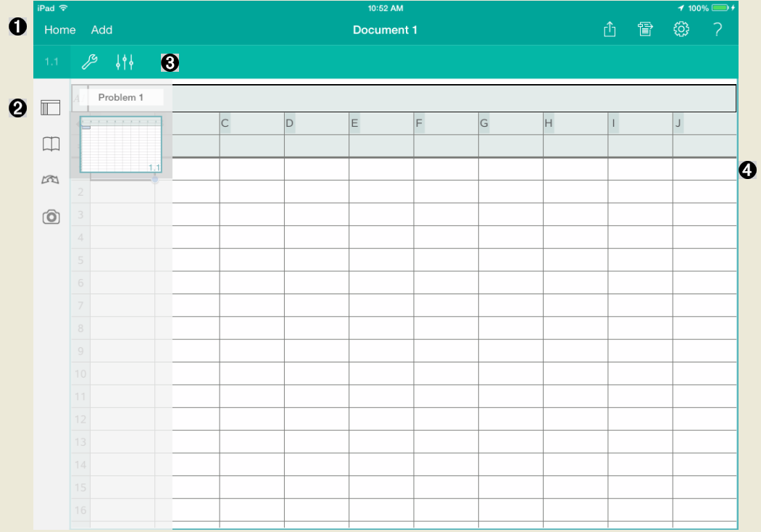This screenshot has width=761, height=532.
Task: Click the gauge icon in left sidebar
Action: coord(51,180)
